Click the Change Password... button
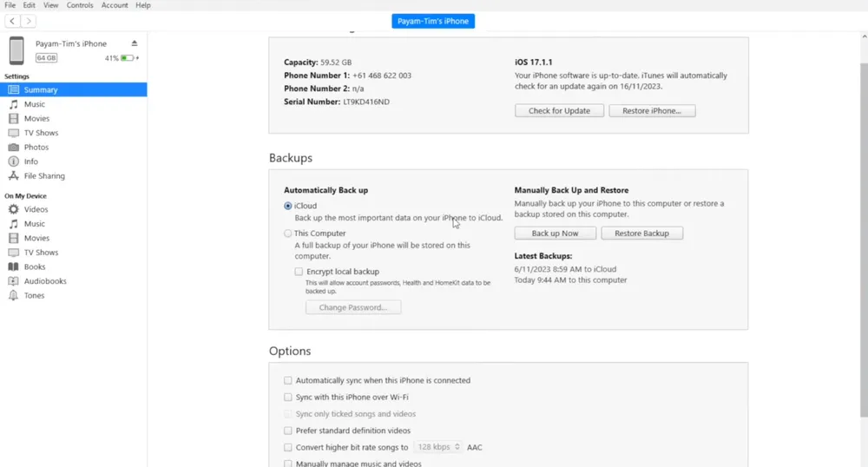The image size is (868, 467). tap(353, 307)
